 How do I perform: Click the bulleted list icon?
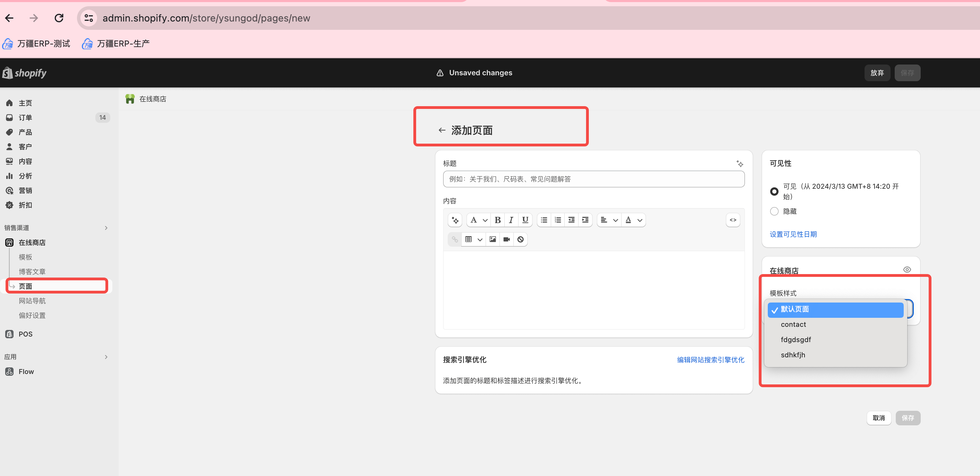click(544, 220)
